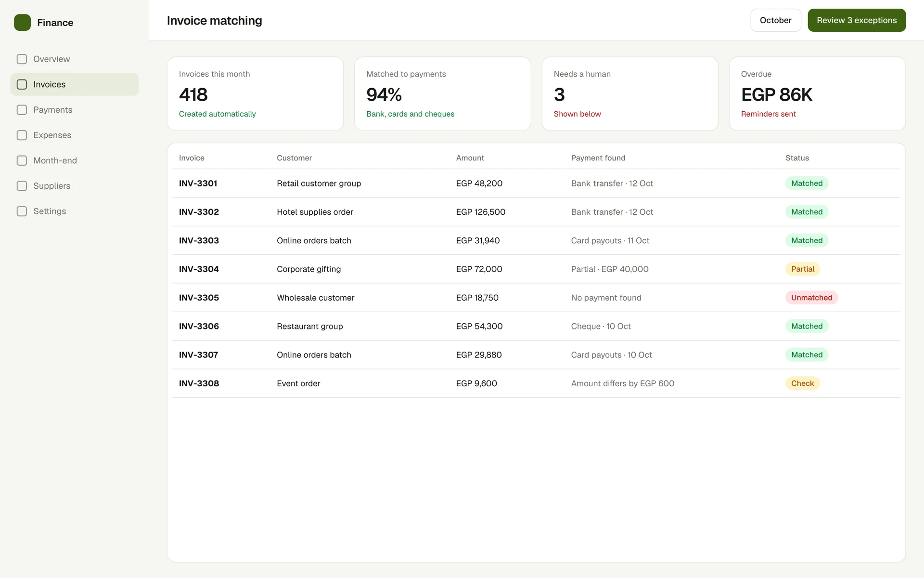Open the October month selector
The width and height of the screenshot is (924, 578).
click(x=775, y=20)
